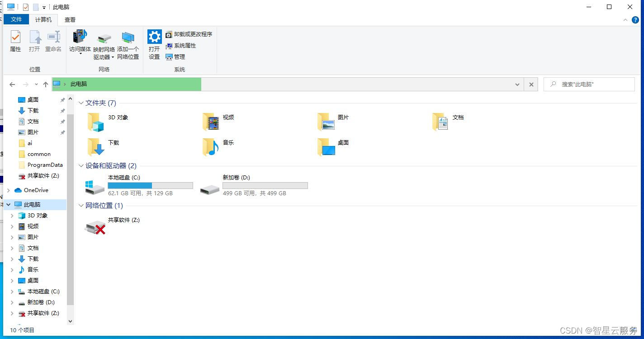Image resolution: width=644 pixels, height=339 pixels.
Task: Click the stop loading X button
Action: 531,85
